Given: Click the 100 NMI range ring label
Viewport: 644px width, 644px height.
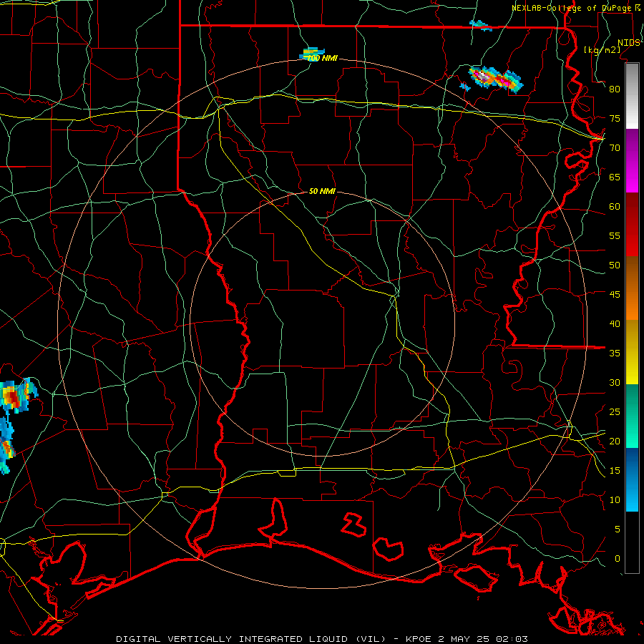Looking at the screenshot, I should point(323,59).
